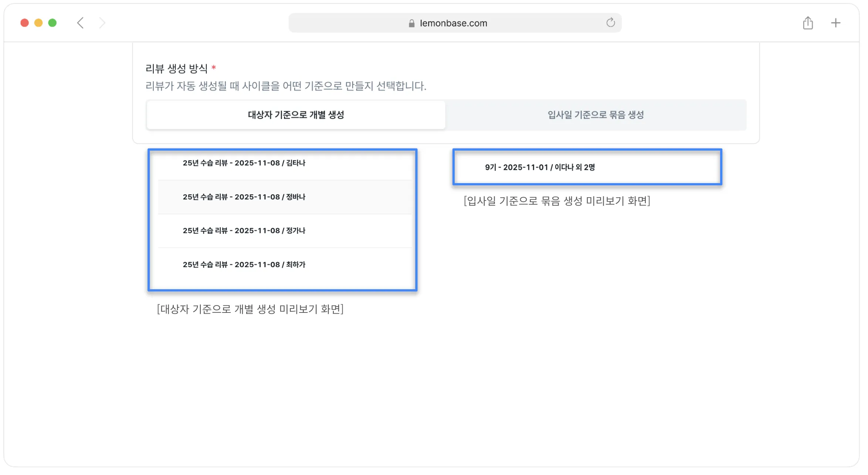
Task: Reload the page with the refresh icon
Action: coord(610,23)
